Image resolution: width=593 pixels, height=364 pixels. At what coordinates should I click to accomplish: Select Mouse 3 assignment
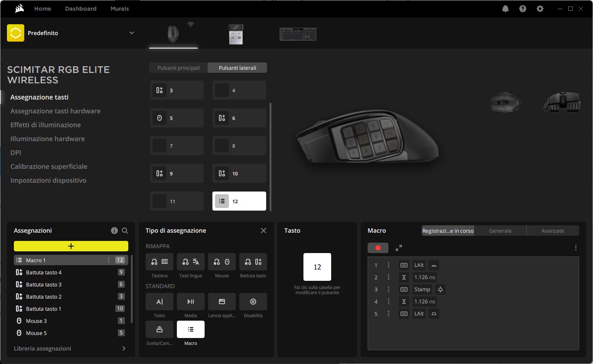click(71, 321)
